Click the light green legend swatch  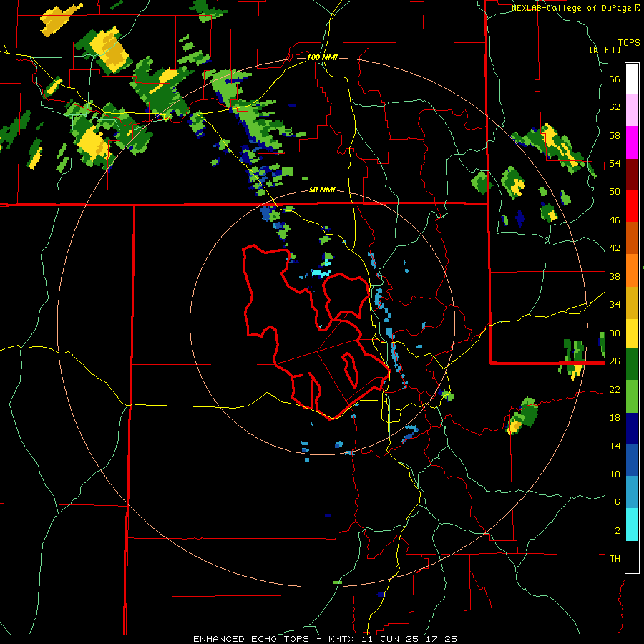[x=632, y=396]
